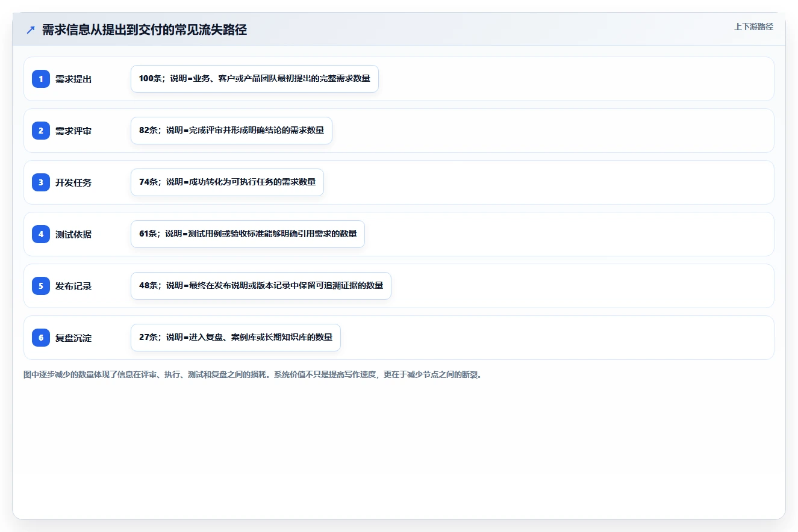This screenshot has width=798, height=532.
Task: Click the 48条 description box
Action: (x=261, y=286)
